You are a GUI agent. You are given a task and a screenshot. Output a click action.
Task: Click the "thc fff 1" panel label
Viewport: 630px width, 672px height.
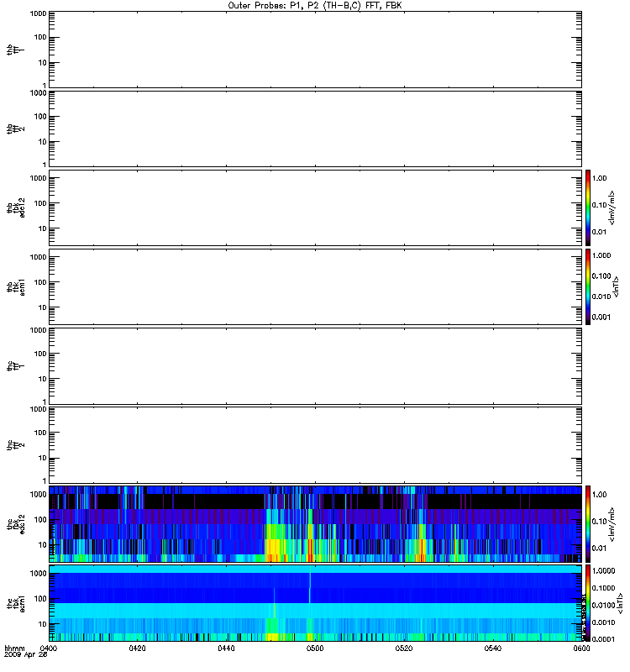pos(15,366)
